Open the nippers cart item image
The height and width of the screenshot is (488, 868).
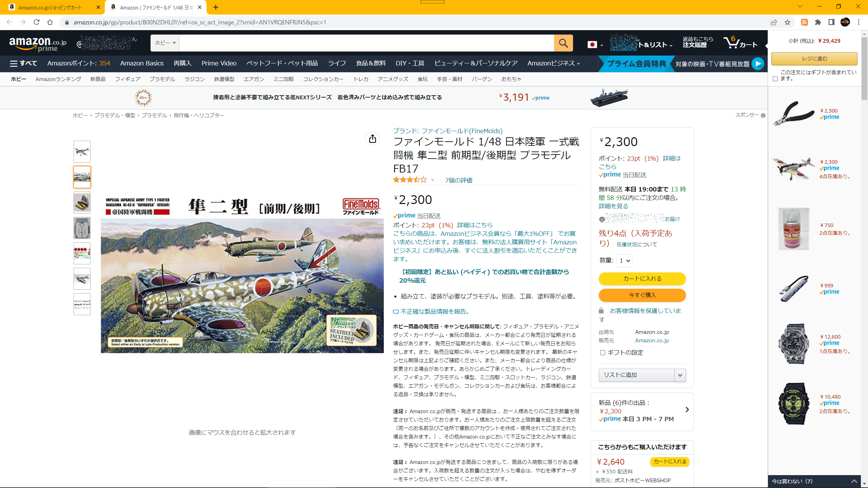pos(793,114)
